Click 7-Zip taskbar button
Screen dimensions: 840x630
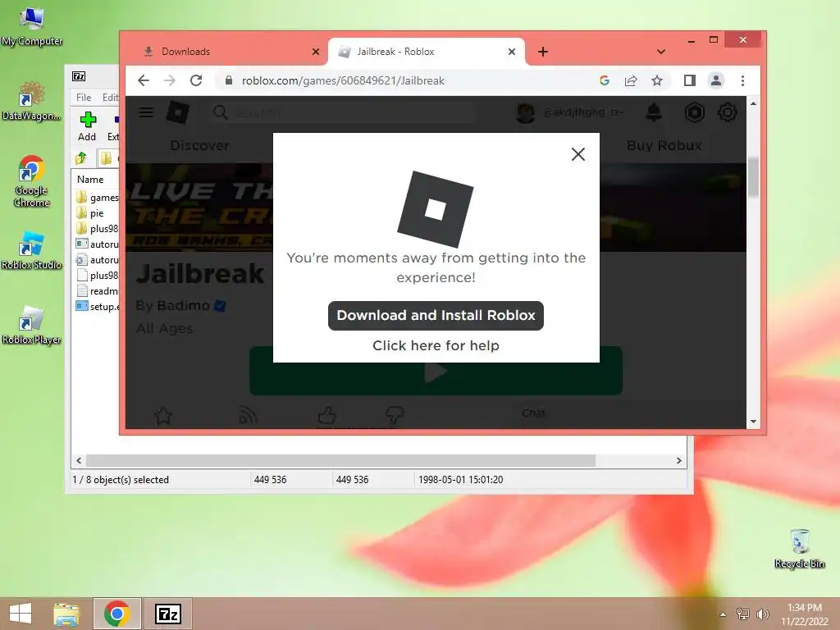pyautogui.click(x=167, y=614)
